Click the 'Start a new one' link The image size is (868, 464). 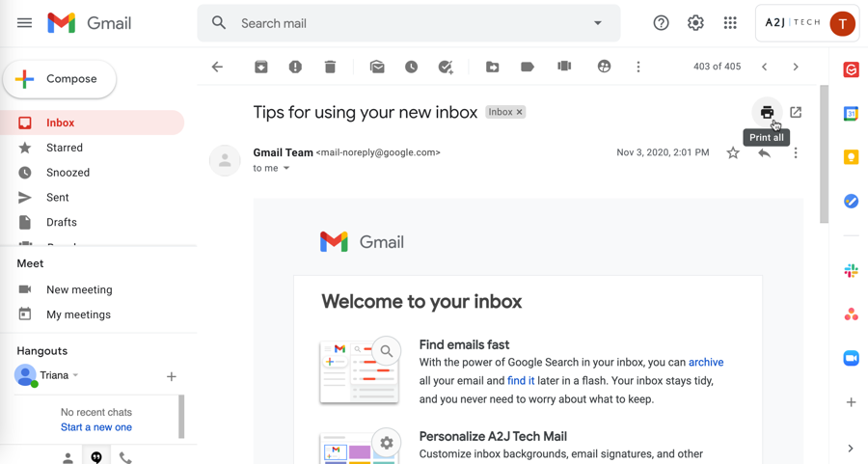[96, 427]
